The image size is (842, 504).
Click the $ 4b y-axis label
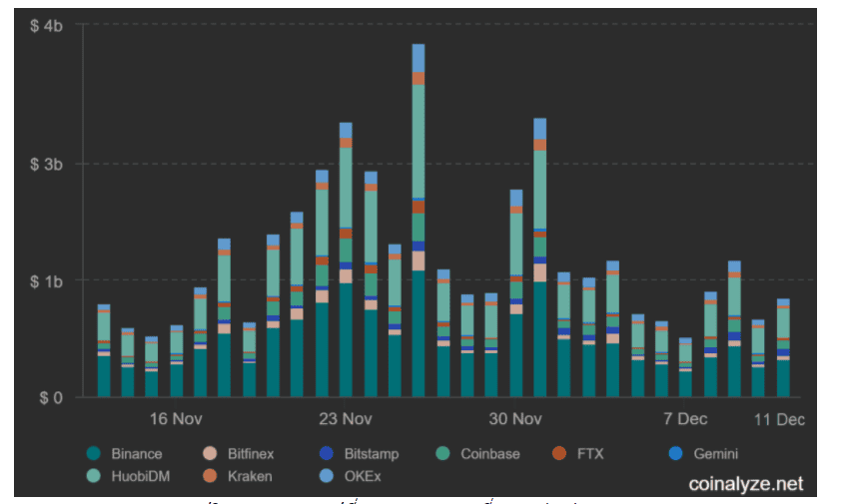click(46, 25)
